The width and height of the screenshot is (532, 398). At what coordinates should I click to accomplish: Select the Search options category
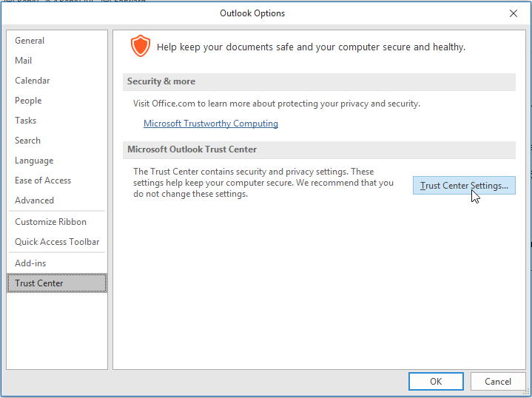click(x=28, y=141)
